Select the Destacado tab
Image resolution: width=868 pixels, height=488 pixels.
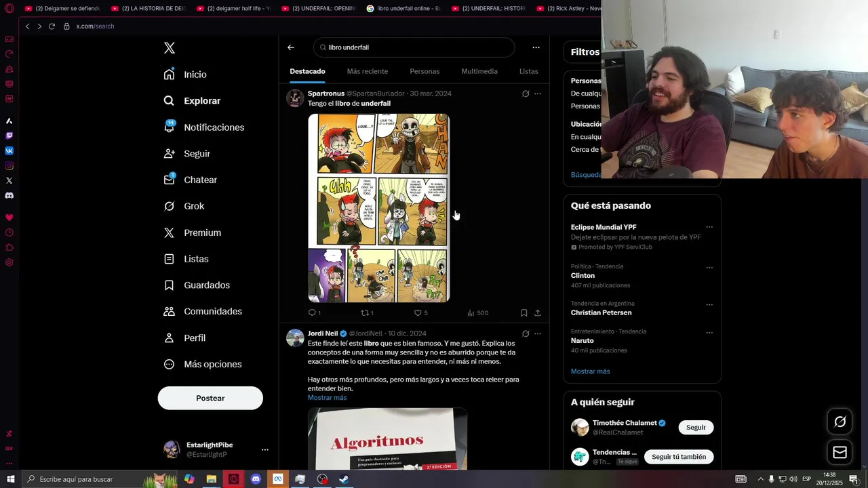click(308, 71)
